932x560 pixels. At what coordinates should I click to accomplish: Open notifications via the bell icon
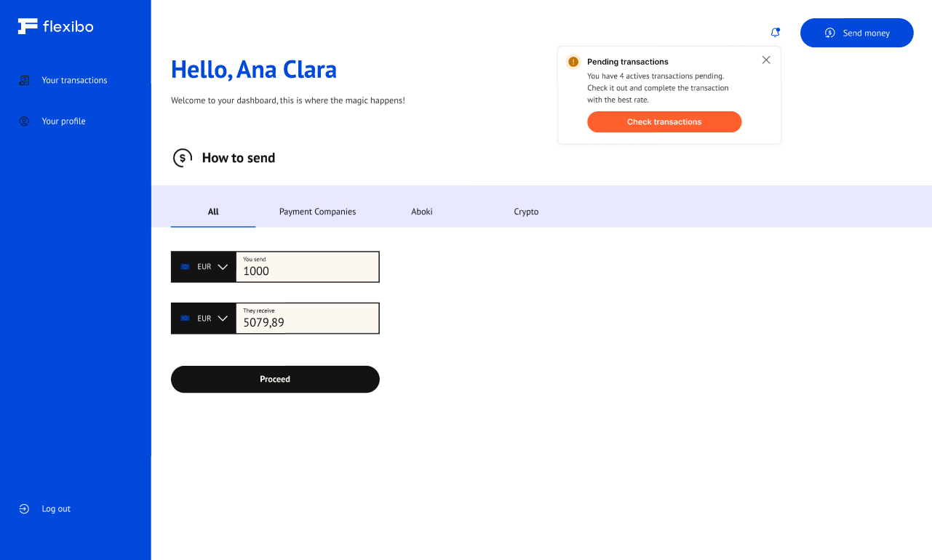(x=775, y=33)
